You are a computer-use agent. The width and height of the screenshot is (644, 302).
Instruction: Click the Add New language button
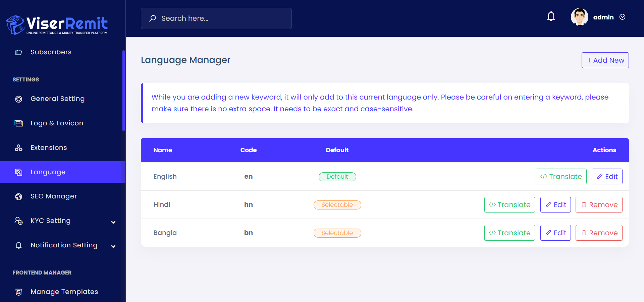pos(605,60)
